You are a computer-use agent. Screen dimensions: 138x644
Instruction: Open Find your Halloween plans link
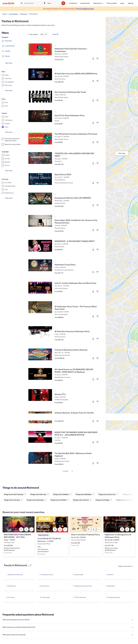point(85,9)
